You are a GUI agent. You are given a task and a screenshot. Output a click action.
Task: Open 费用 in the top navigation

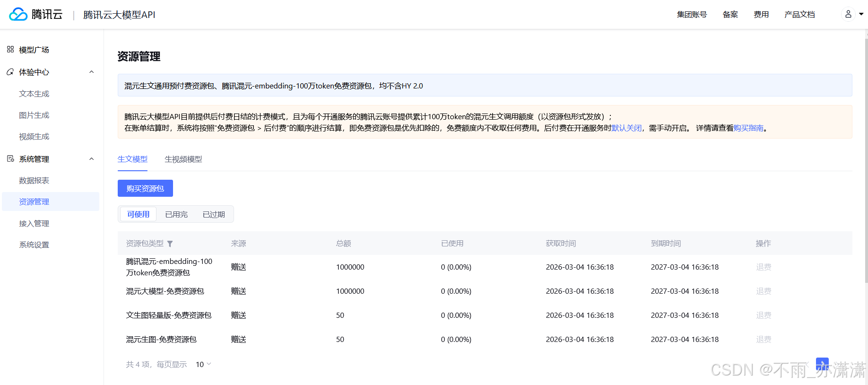point(761,14)
